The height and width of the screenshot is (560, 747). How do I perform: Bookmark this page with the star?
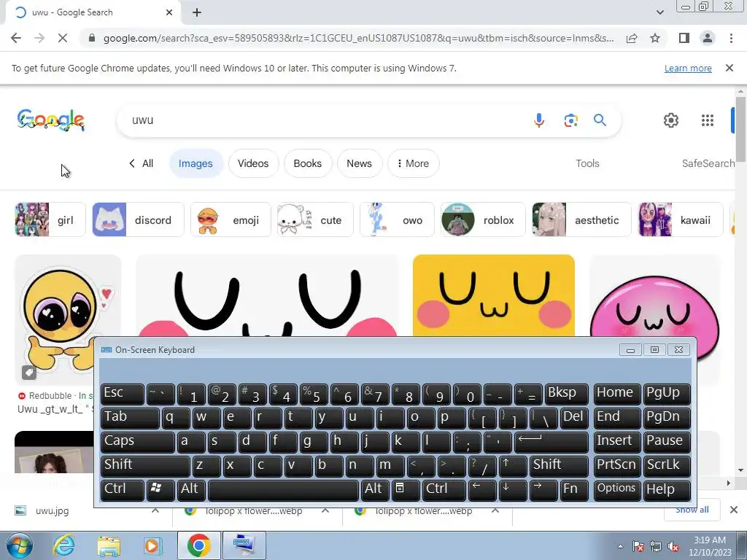click(x=655, y=38)
